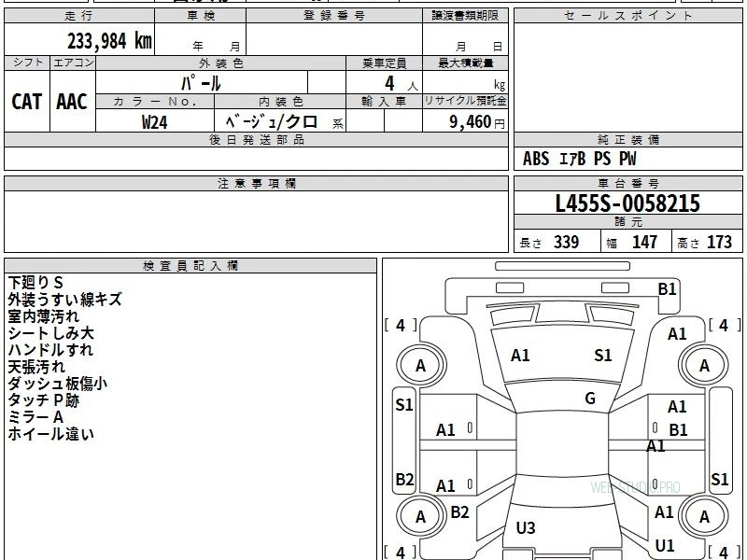This screenshot has height=560, width=747.
Task: Select the シフト label
Action: point(27,63)
